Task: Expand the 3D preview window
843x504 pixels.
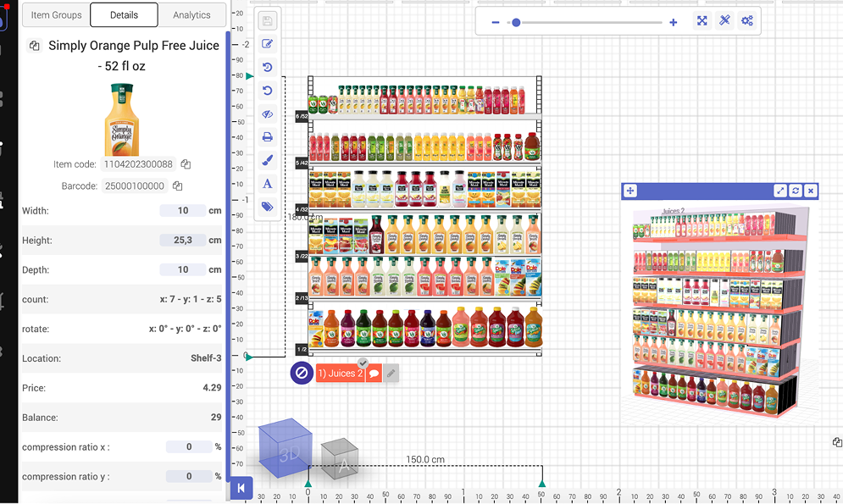Action: click(780, 191)
